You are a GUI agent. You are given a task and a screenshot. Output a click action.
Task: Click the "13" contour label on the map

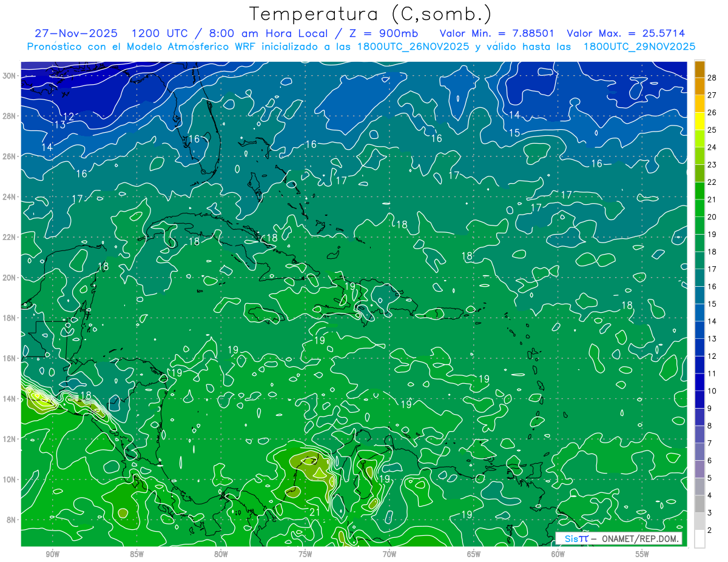pos(60,125)
